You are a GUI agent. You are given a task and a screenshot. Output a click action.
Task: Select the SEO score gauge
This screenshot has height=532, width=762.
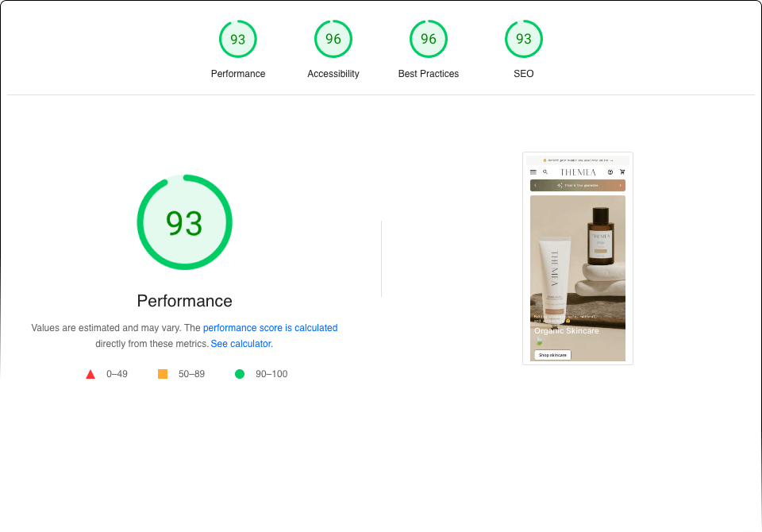coord(524,40)
